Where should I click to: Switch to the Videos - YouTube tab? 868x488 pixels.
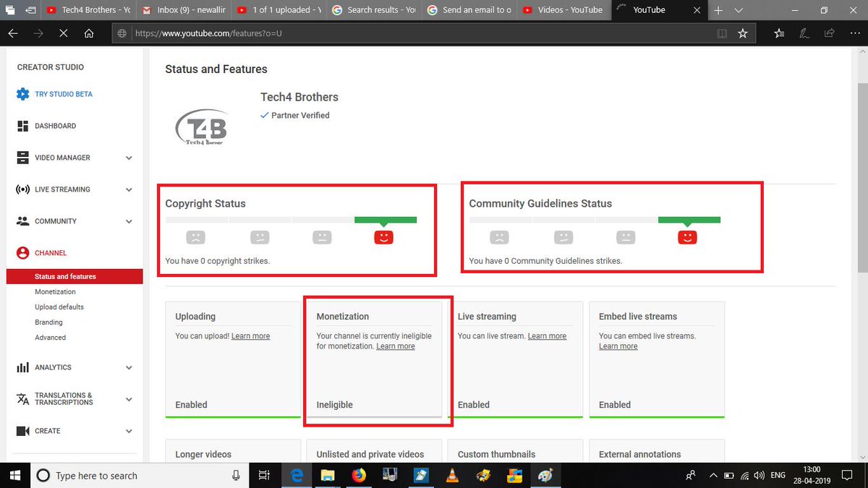563,10
